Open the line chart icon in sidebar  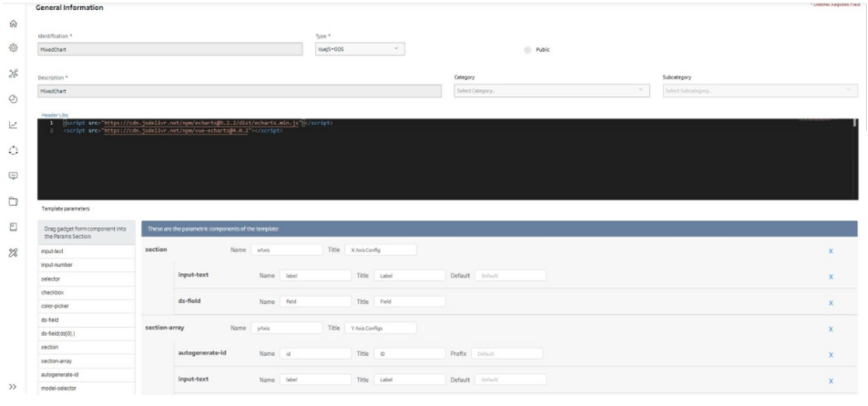(x=14, y=125)
